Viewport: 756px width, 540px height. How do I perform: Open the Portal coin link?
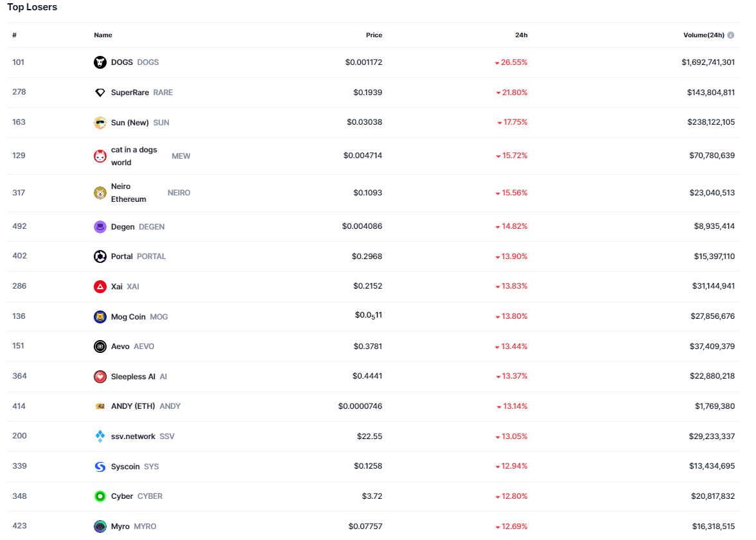point(122,256)
